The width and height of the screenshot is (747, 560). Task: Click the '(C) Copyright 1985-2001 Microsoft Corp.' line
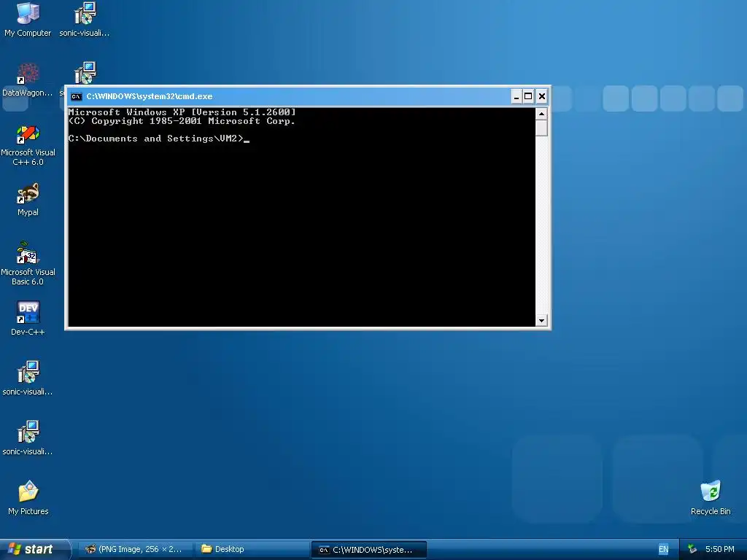[182, 121]
